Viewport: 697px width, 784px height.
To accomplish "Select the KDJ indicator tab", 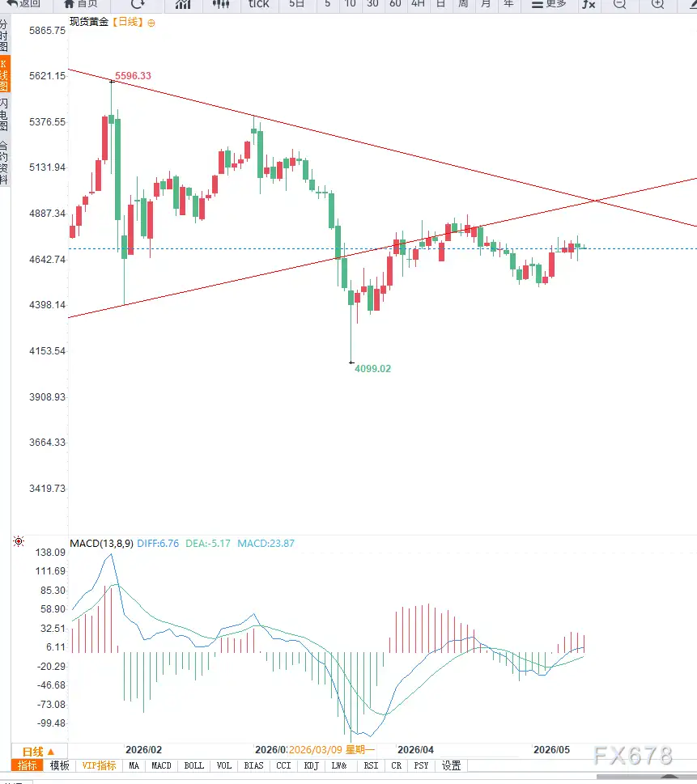I will coord(311,765).
